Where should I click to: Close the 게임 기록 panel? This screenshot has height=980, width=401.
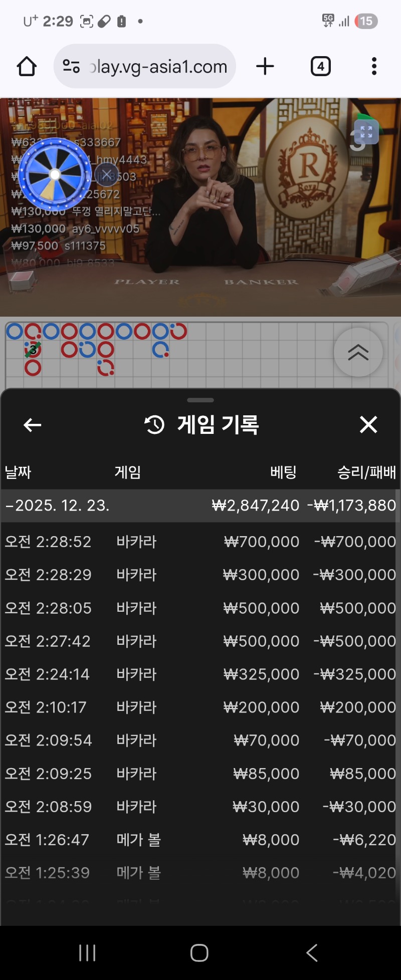click(x=368, y=425)
